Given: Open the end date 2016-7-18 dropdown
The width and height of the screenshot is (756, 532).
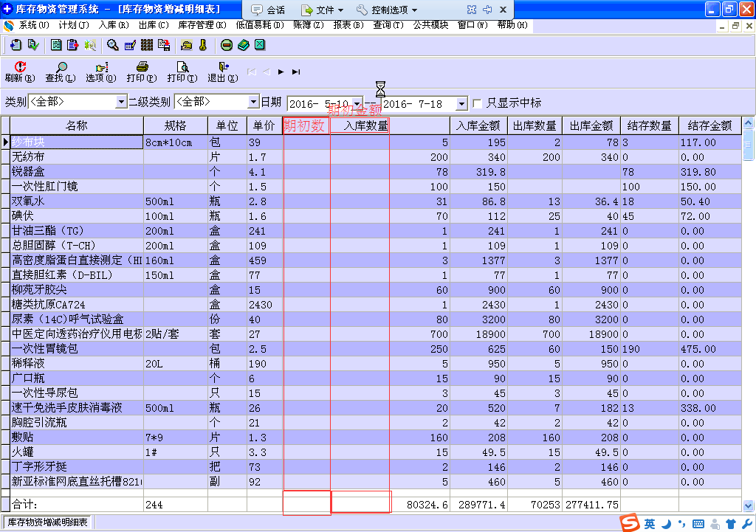Looking at the screenshot, I should point(461,103).
